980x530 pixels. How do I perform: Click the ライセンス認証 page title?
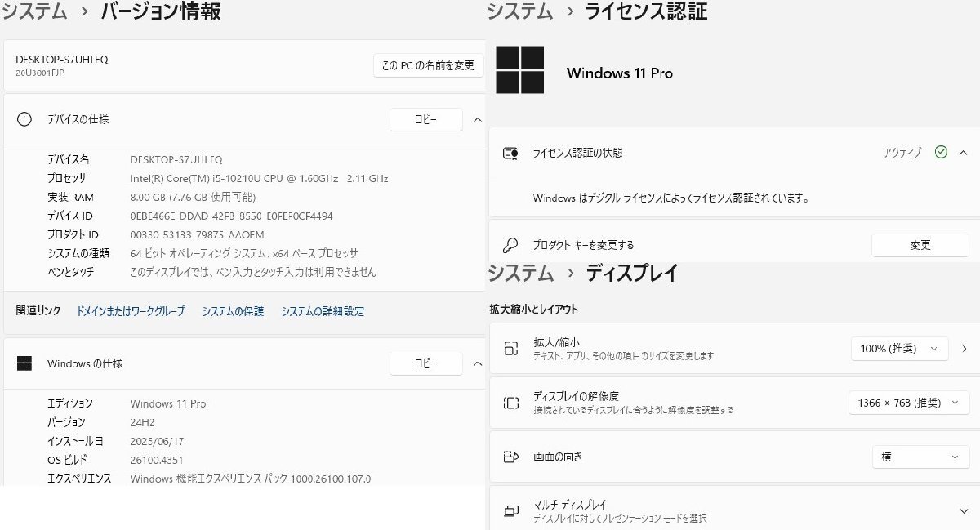[646, 11]
